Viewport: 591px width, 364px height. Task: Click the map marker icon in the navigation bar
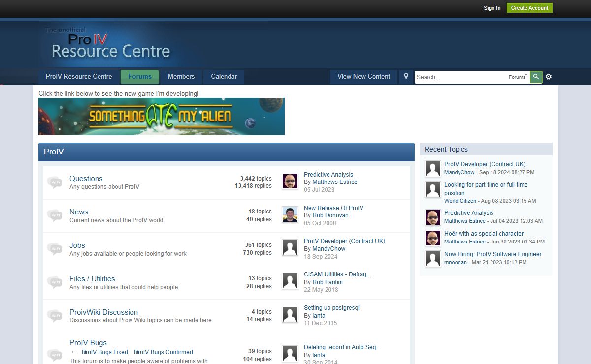click(406, 77)
